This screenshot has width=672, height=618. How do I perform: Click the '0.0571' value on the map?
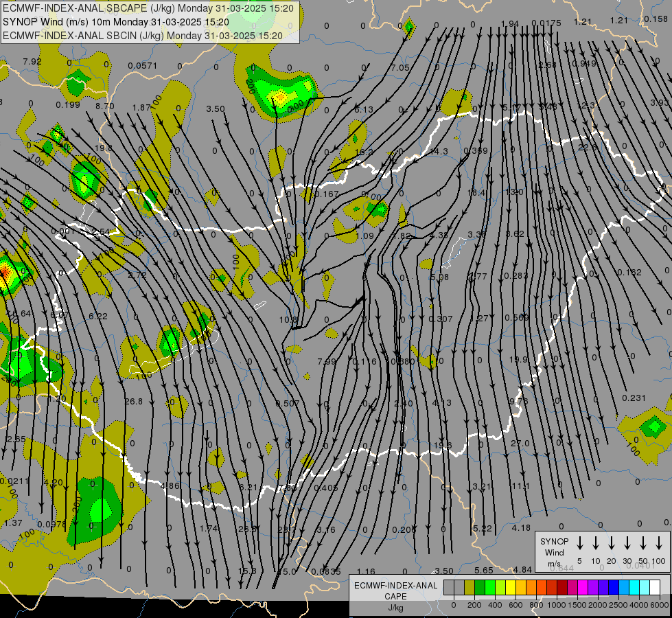[x=142, y=66]
